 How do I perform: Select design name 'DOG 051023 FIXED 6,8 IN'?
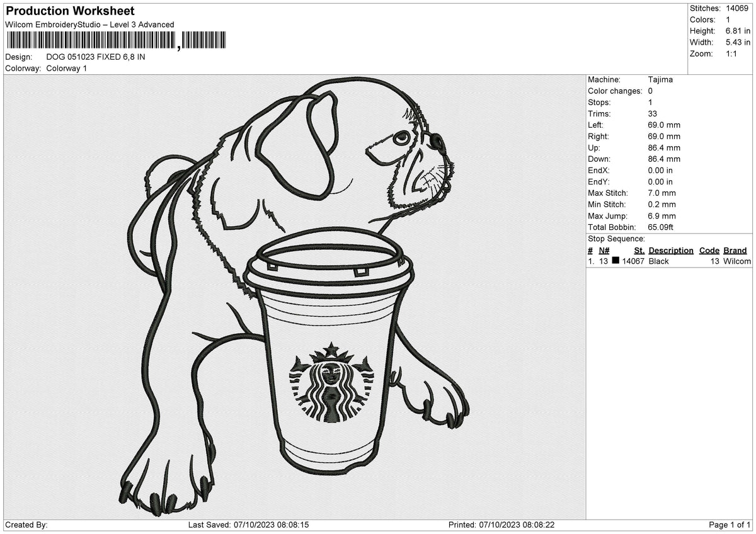point(96,57)
